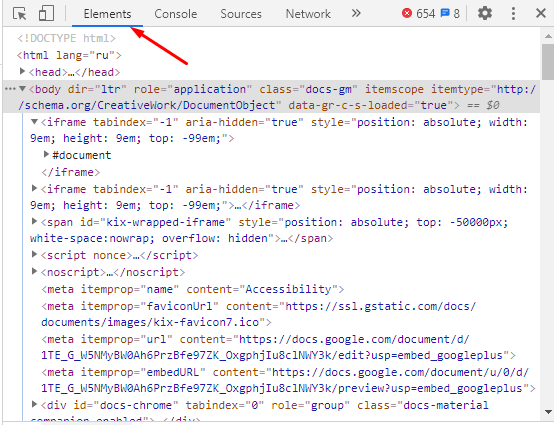Show more tabs with double chevron
The image size is (554, 425).
click(x=356, y=13)
